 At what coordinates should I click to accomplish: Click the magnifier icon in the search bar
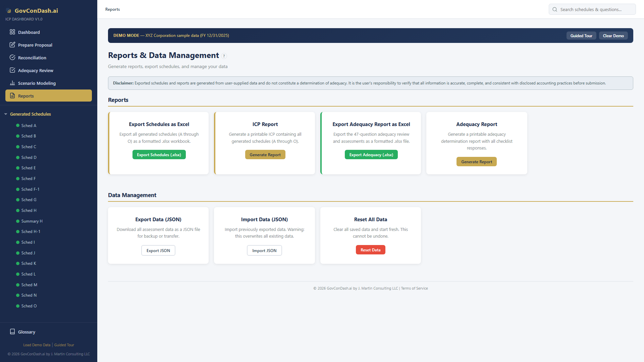pyautogui.click(x=554, y=9)
